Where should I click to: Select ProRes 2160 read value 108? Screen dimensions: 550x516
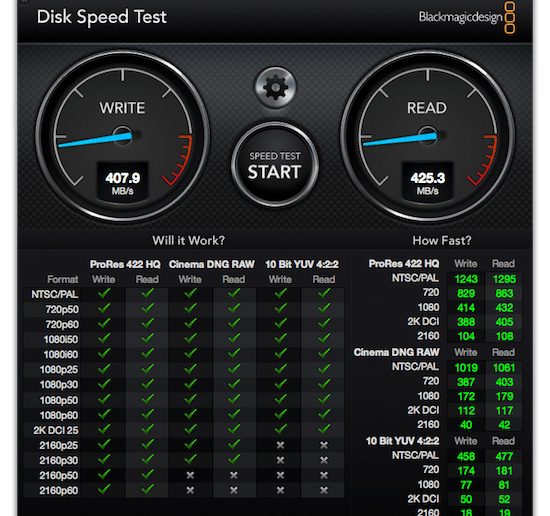(504, 336)
